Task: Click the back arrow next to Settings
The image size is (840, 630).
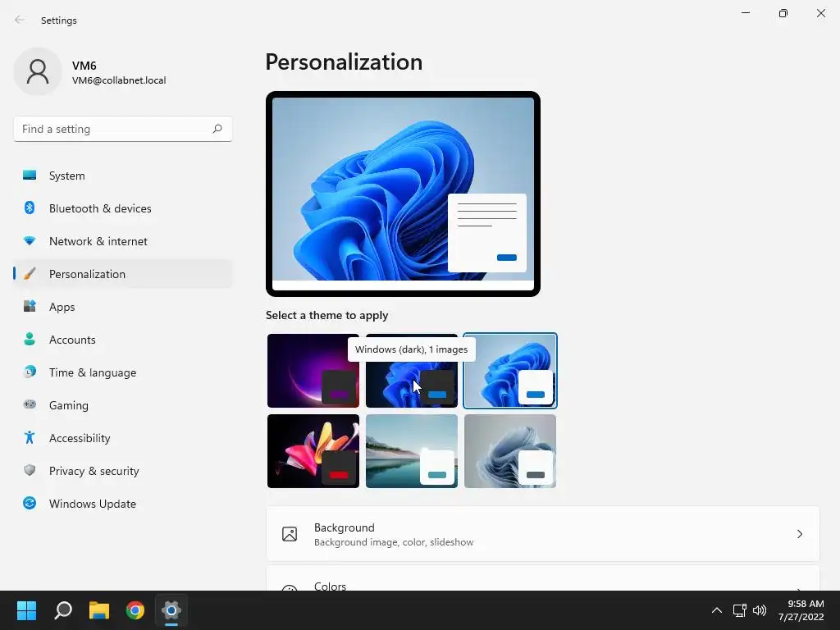Action: 20,20
